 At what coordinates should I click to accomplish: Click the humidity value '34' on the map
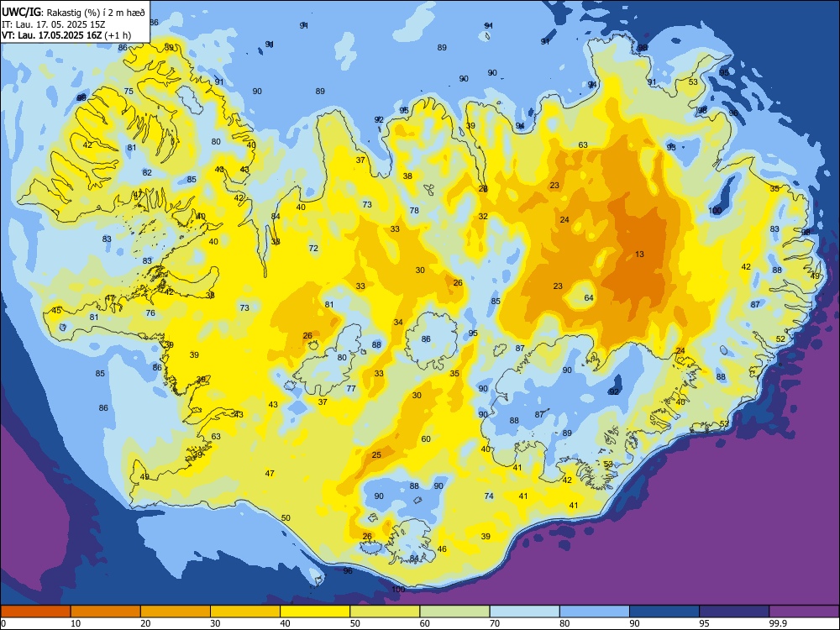[398, 322]
